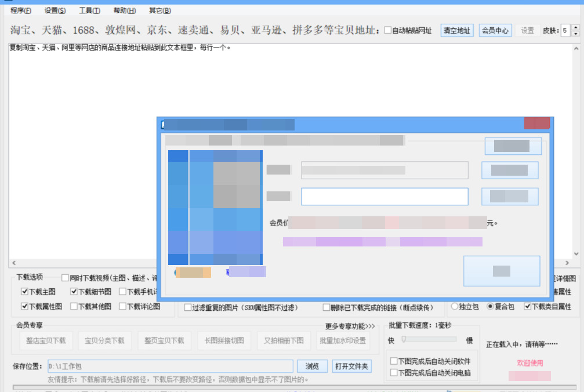
Task: Open the 帮助(H) menu
Action: (x=125, y=10)
